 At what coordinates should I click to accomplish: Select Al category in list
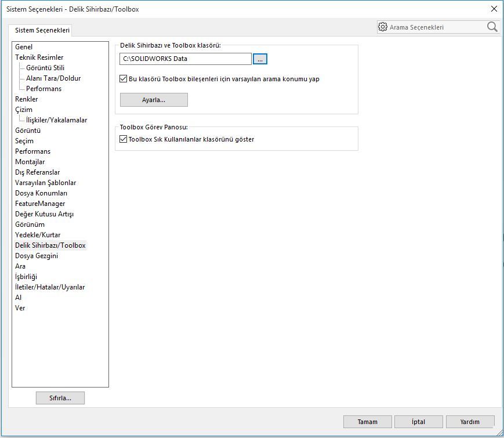19,298
